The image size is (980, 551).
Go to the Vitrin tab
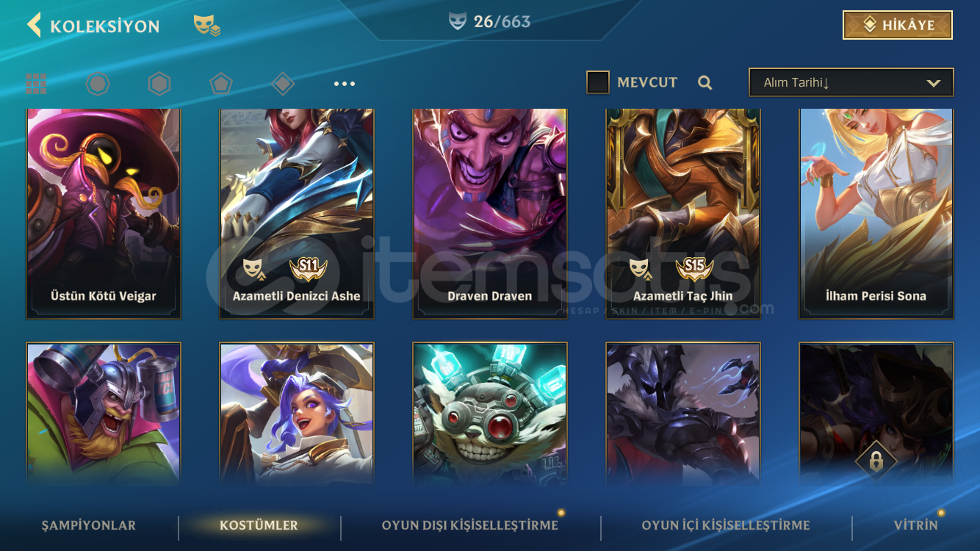[x=916, y=525]
